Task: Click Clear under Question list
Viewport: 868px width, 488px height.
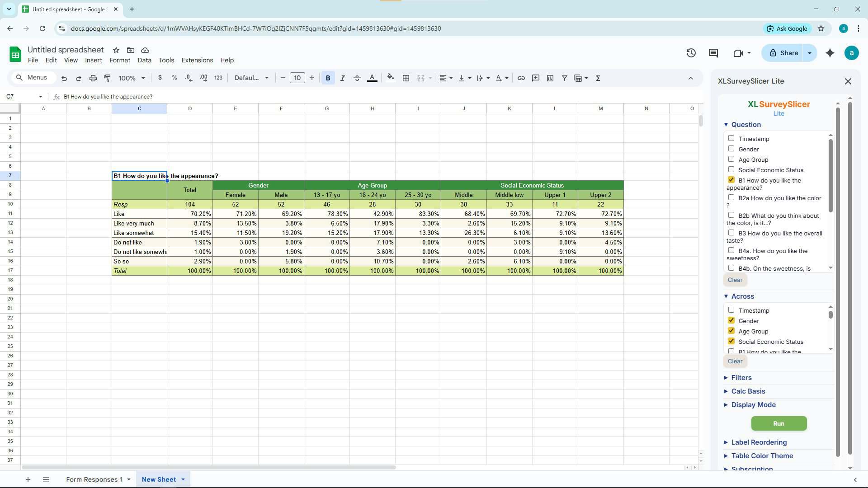Action: (x=735, y=280)
